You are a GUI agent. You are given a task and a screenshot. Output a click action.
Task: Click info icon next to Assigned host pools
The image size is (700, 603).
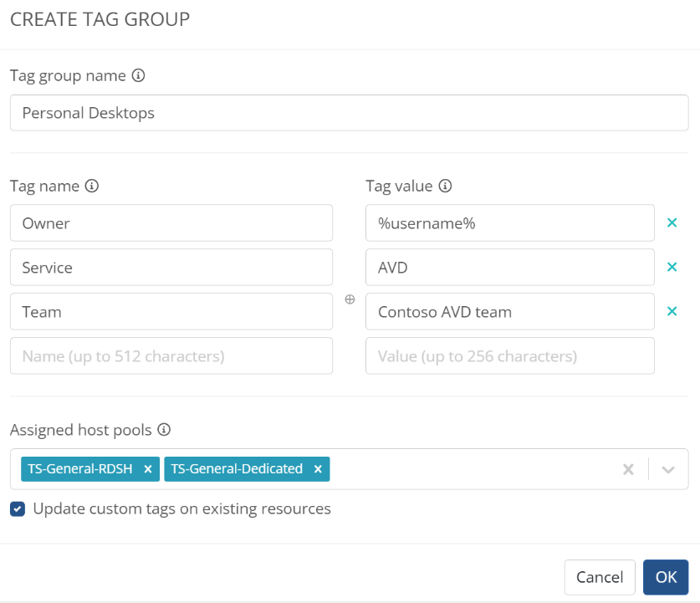[x=164, y=430]
